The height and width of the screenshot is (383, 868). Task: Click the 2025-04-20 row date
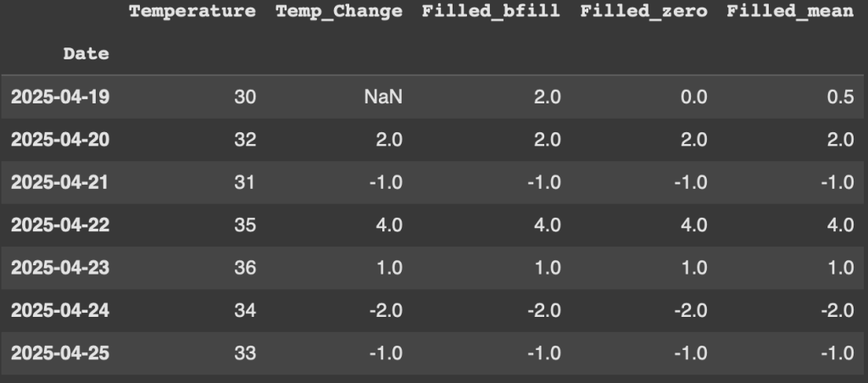click(60, 140)
